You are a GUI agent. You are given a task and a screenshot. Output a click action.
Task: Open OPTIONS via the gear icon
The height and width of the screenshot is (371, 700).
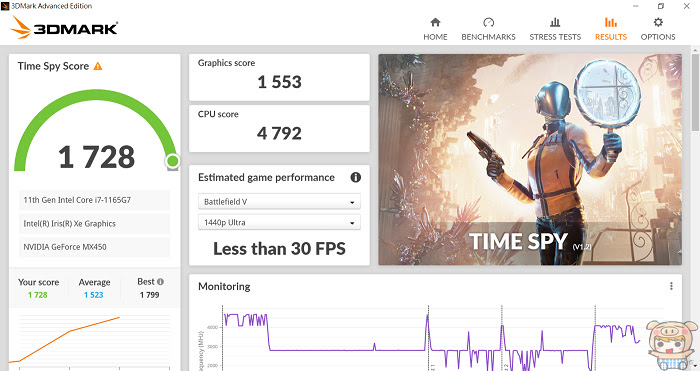[658, 22]
